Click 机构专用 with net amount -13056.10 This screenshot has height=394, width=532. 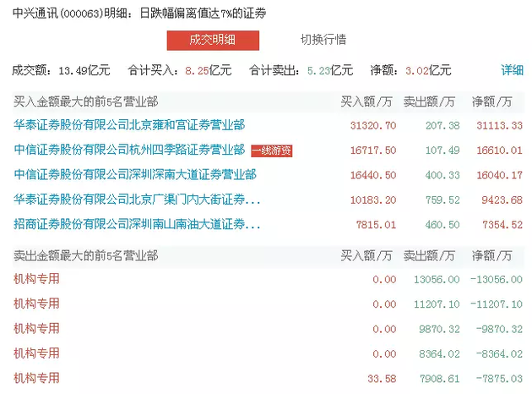coord(37,279)
